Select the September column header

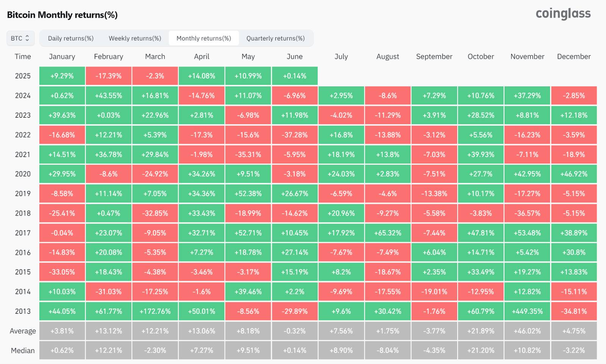tap(434, 56)
